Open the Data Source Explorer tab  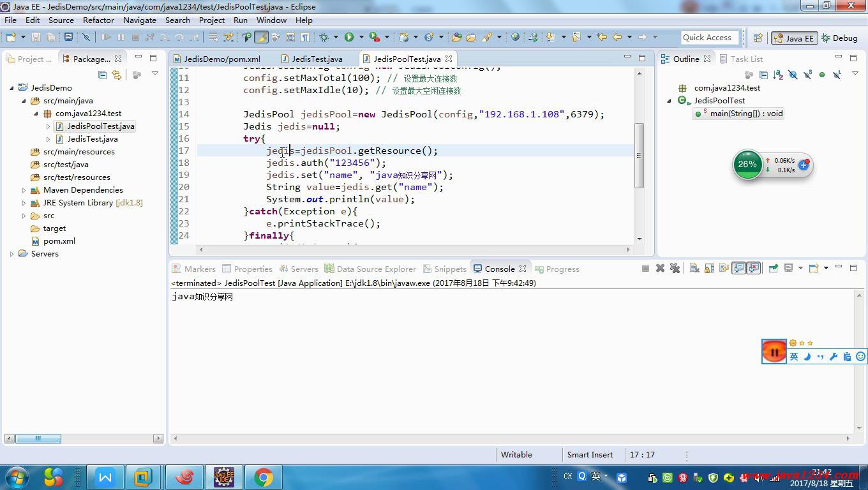370,269
